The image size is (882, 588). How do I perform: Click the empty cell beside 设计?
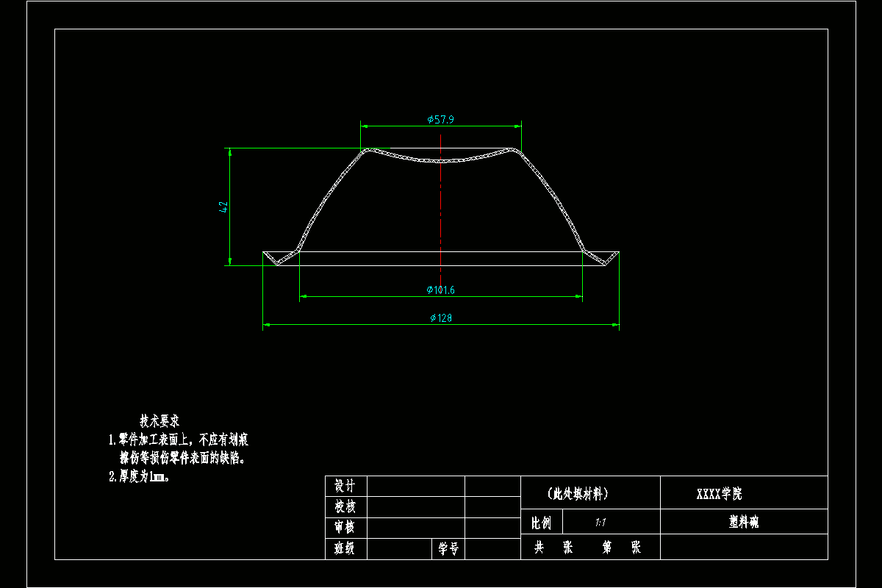[416, 486]
